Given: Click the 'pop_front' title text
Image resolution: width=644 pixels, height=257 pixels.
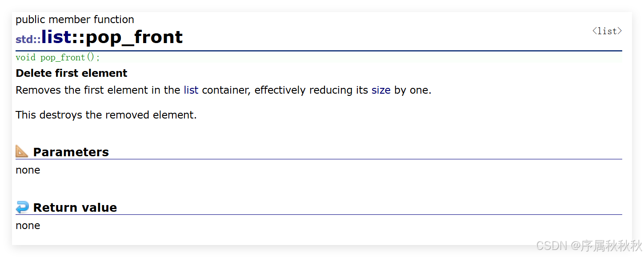Looking at the screenshot, I should click(x=134, y=37).
